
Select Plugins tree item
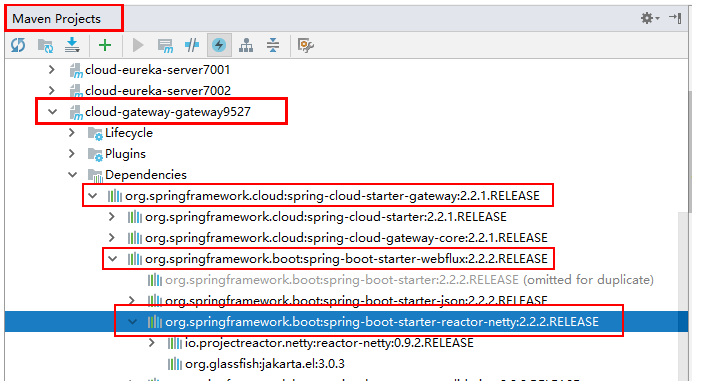pyautogui.click(x=125, y=154)
